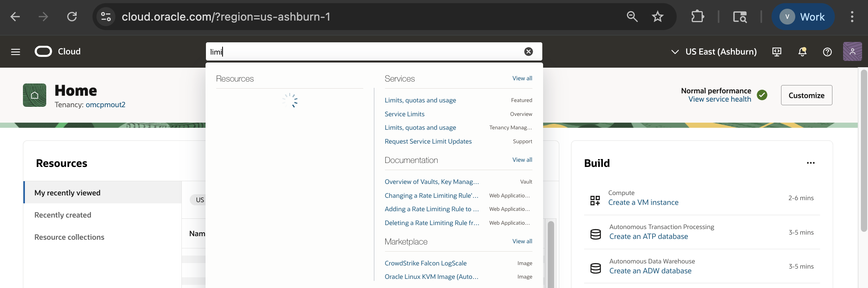
Task: Click the Customize button
Action: coord(806,95)
